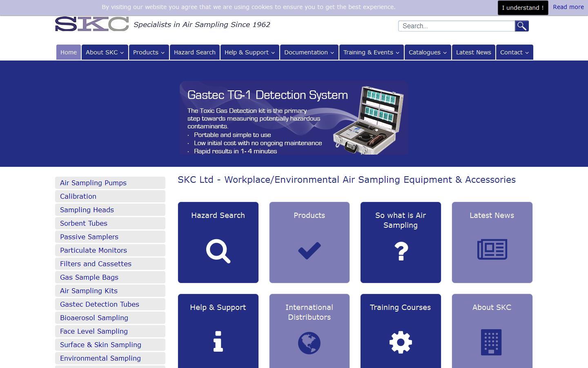Click the search magnifier button
This screenshot has width=588, height=368.
(x=521, y=26)
